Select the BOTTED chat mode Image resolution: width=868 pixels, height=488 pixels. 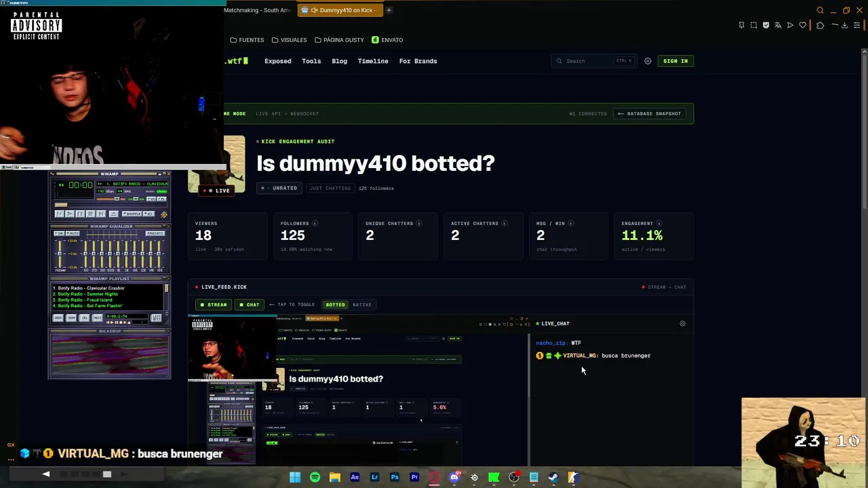tap(336, 305)
